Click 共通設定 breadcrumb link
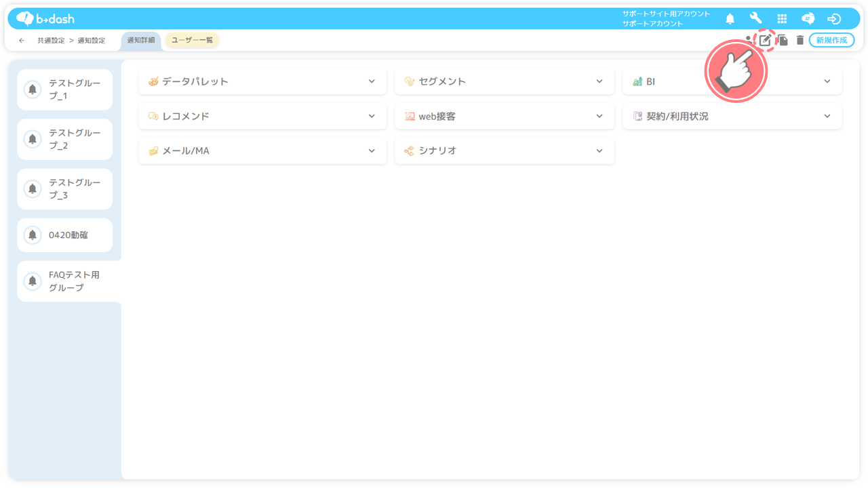 pos(51,41)
